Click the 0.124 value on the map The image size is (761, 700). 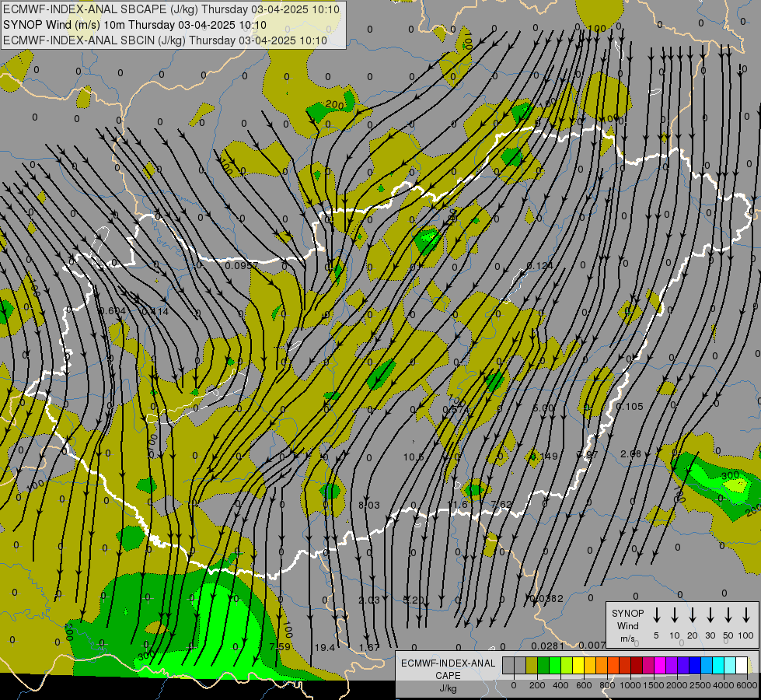click(x=539, y=266)
